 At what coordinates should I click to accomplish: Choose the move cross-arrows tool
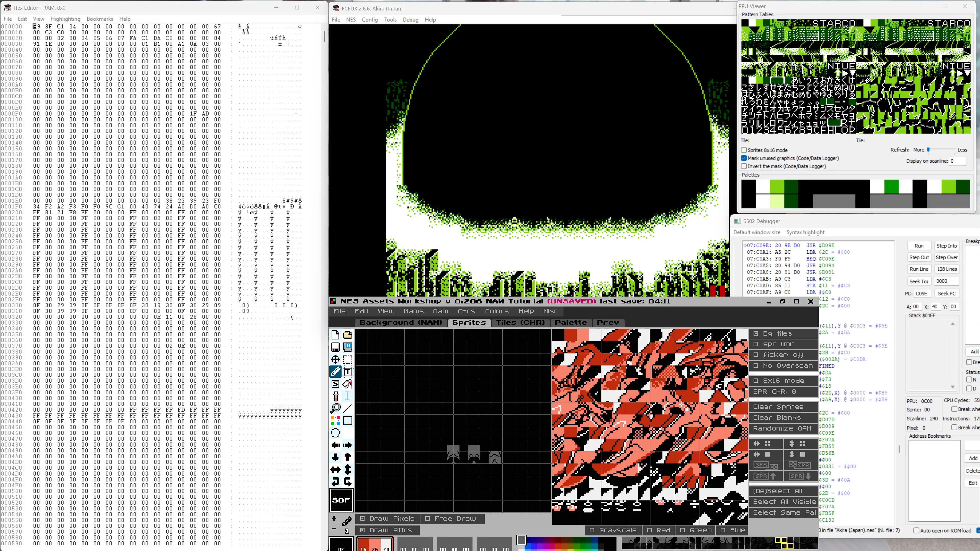coord(335,359)
